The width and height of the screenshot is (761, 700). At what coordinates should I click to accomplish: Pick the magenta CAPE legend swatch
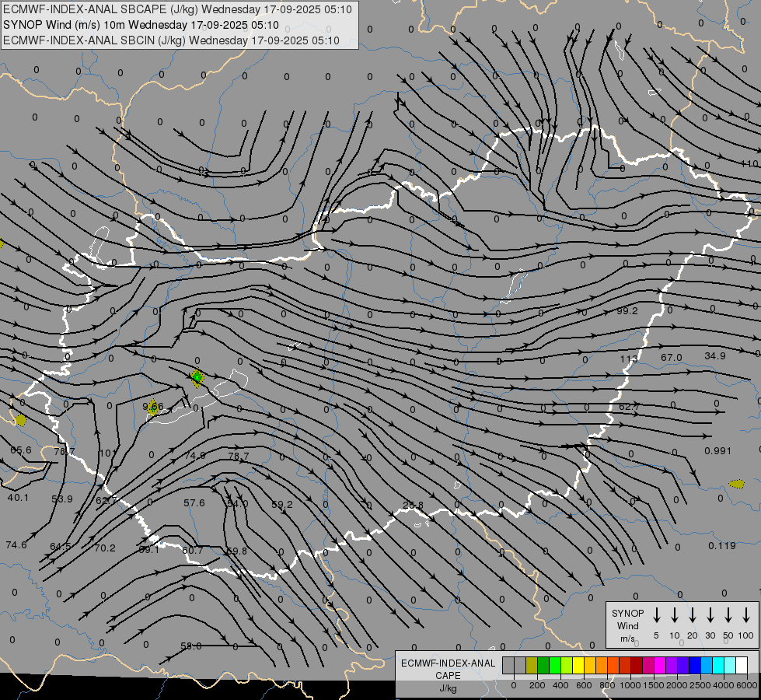pos(660,666)
